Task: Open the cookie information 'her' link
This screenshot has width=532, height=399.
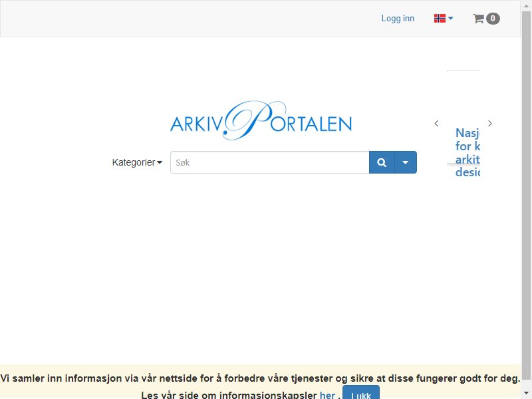Action: coord(327,395)
